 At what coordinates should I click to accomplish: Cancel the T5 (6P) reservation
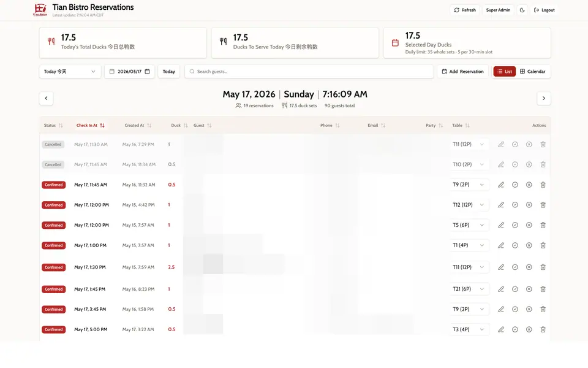click(x=529, y=225)
